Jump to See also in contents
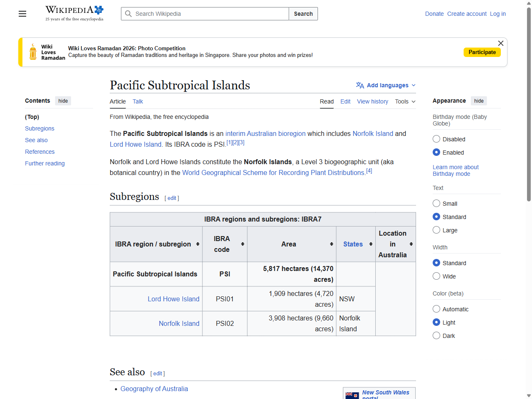Screen dimensions: 532x399 pyautogui.click(x=36, y=140)
